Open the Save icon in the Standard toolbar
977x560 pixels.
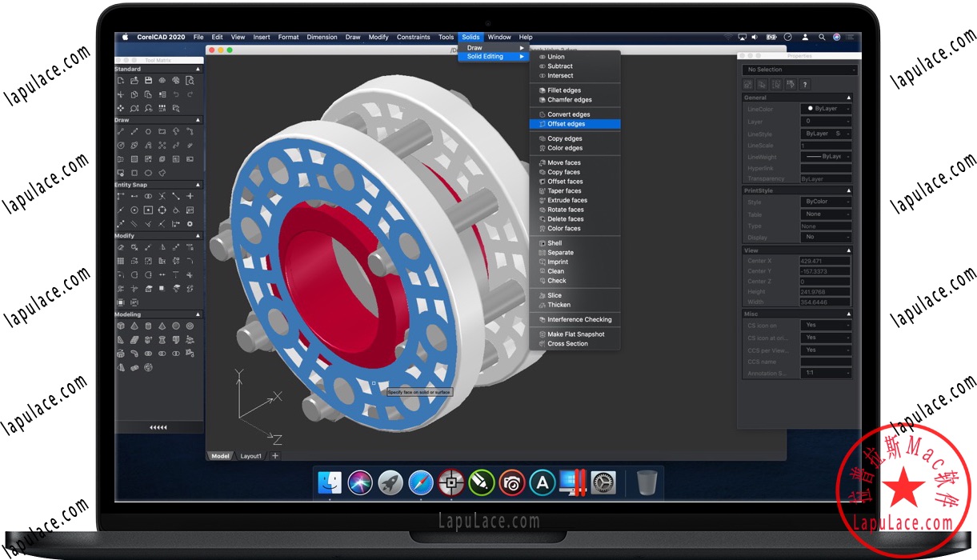(x=149, y=80)
